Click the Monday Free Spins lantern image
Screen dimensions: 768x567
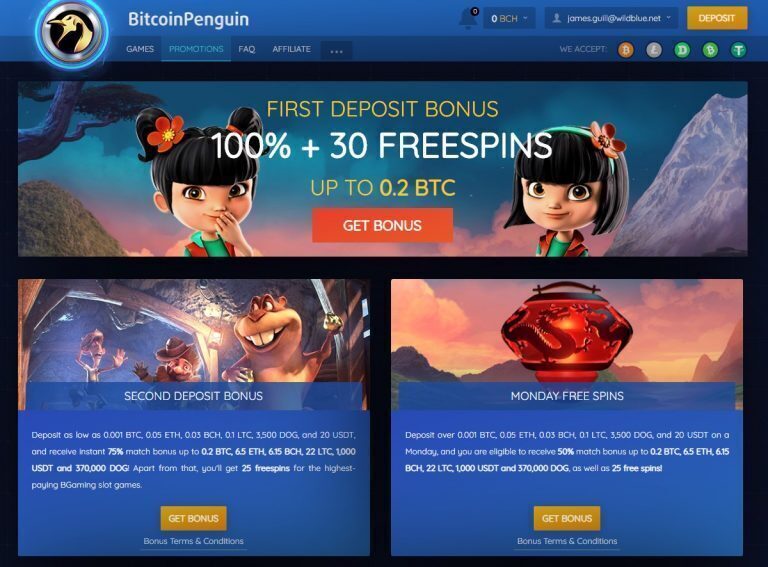click(x=567, y=333)
